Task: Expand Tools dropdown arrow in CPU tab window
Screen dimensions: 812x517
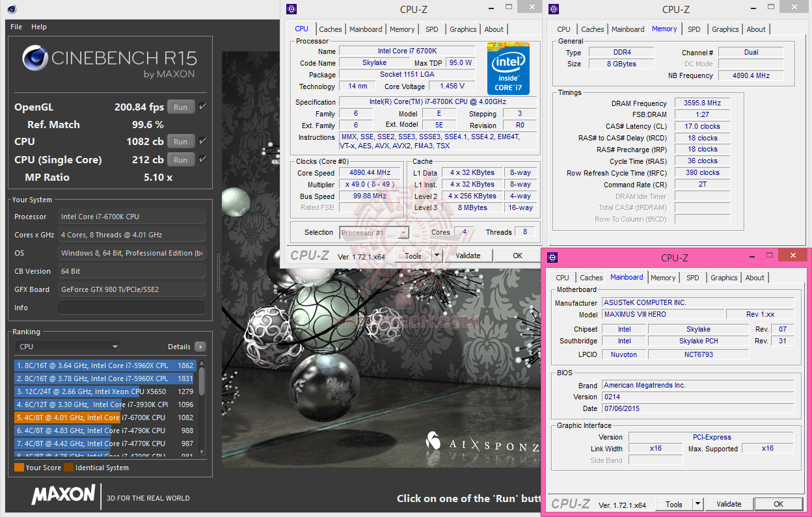Action: click(x=437, y=256)
